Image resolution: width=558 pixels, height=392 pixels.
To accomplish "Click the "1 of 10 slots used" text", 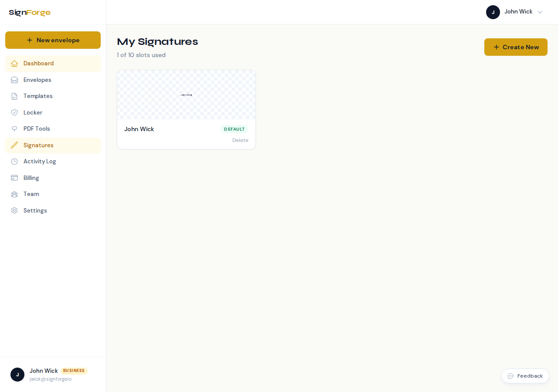I will click(141, 55).
